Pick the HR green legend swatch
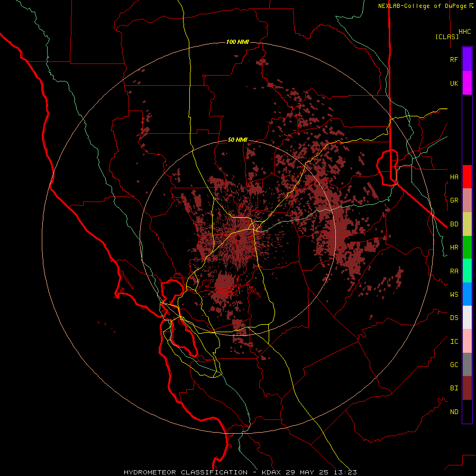 click(467, 248)
